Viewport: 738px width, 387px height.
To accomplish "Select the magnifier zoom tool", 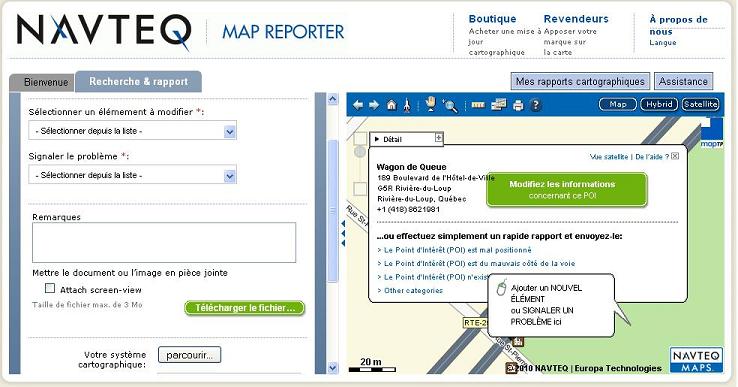I will tap(449, 105).
